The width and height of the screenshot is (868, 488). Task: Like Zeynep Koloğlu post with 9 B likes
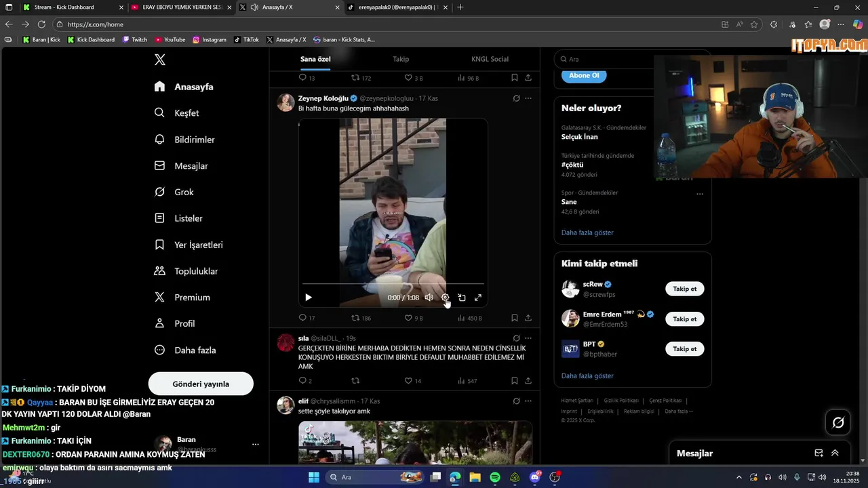coord(414,318)
